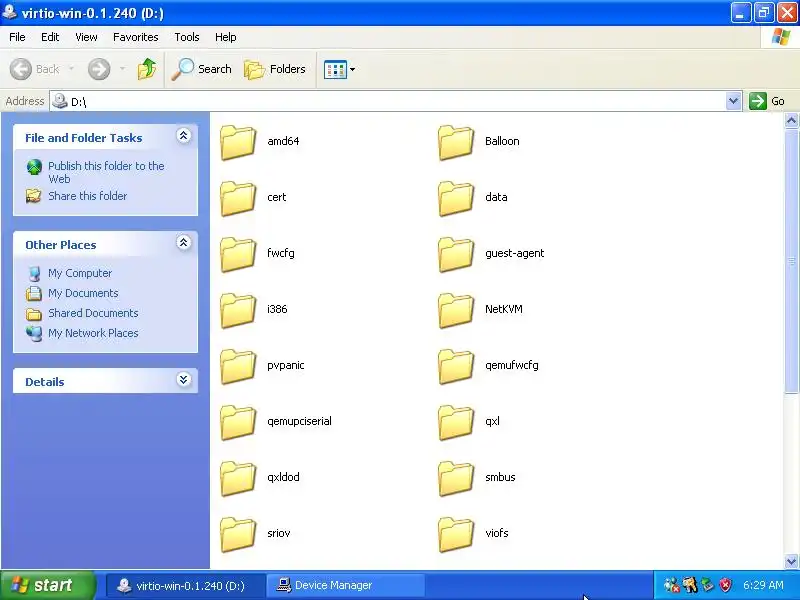Click the found new hardware tray icon
800x600 pixels.
[690, 585]
